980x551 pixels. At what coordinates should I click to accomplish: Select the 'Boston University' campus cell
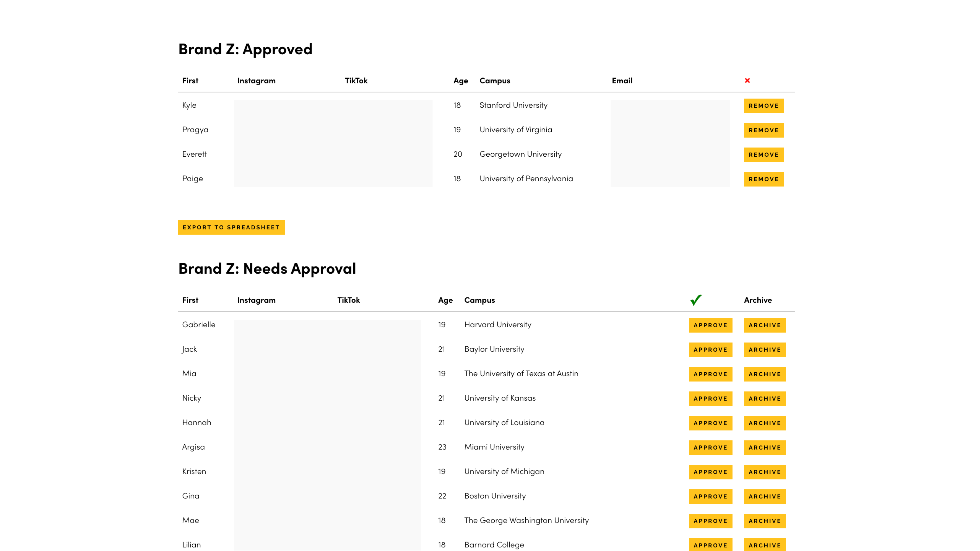(495, 496)
